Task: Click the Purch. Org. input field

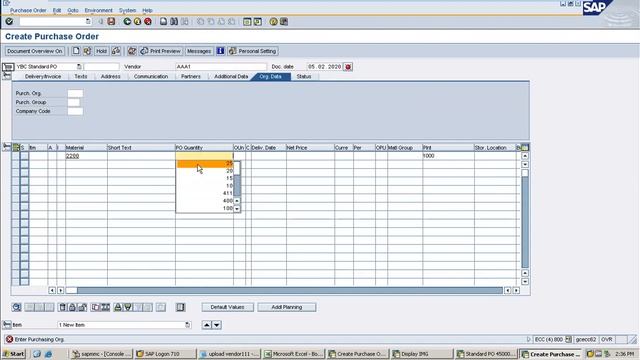Action: click(x=75, y=93)
